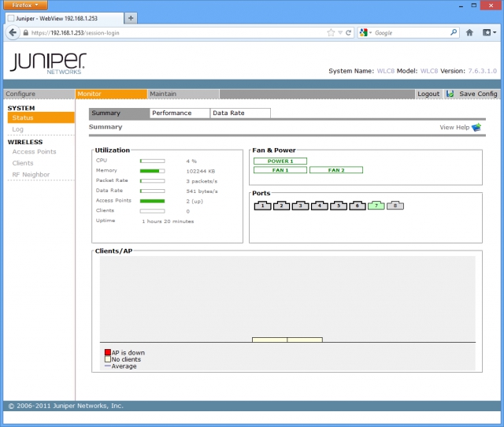The height and width of the screenshot is (427, 504).
Task: Click the version number 7.6.3.1.0
Action: point(482,71)
